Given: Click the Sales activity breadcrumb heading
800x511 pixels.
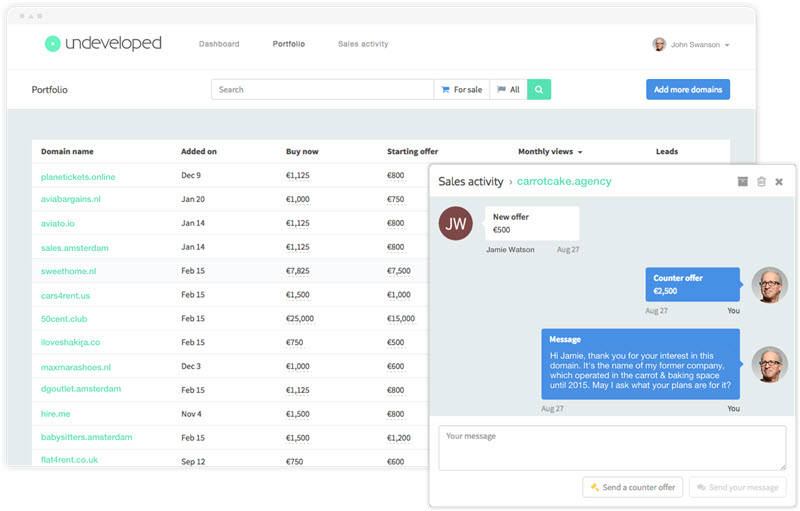Looking at the screenshot, I should click(470, 182).
